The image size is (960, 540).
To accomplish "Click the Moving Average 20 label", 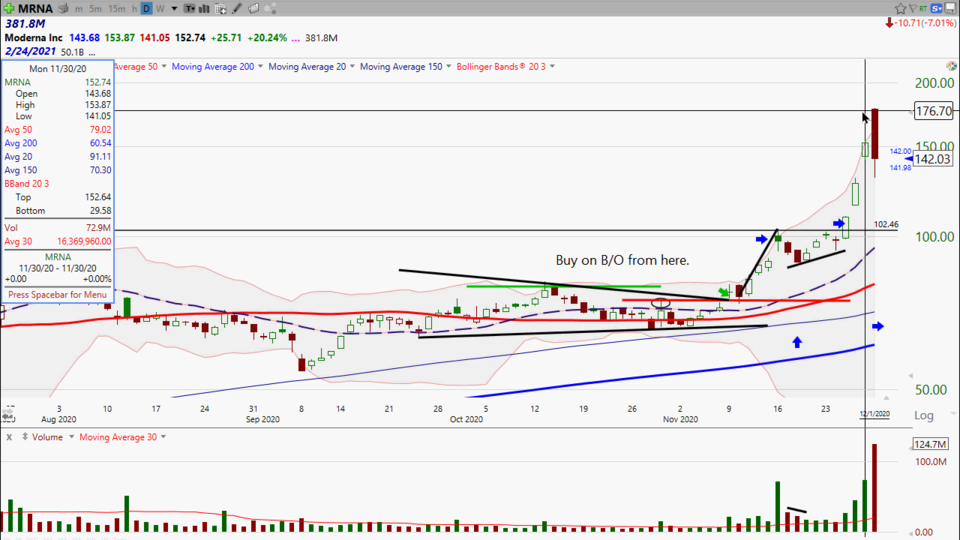I will click(307, 66).
